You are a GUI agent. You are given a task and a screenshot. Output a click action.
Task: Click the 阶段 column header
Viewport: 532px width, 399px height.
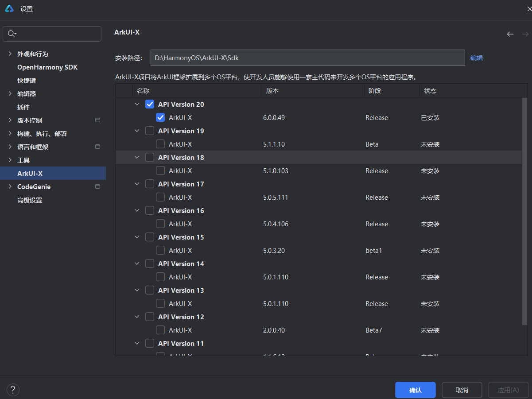(392, 91)
